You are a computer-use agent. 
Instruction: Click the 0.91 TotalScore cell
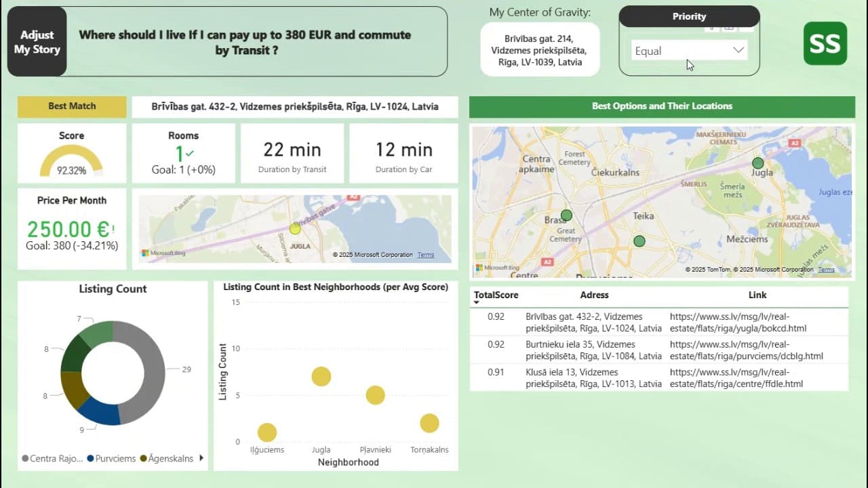(496, 372)
